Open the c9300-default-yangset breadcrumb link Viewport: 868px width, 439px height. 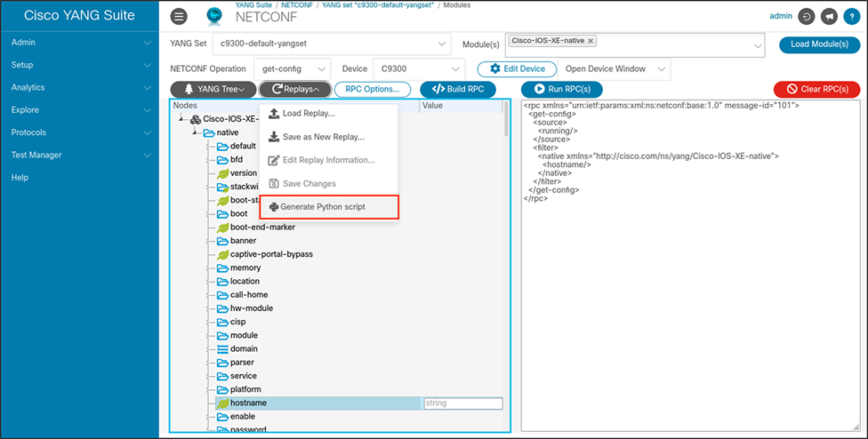(379, 5)
